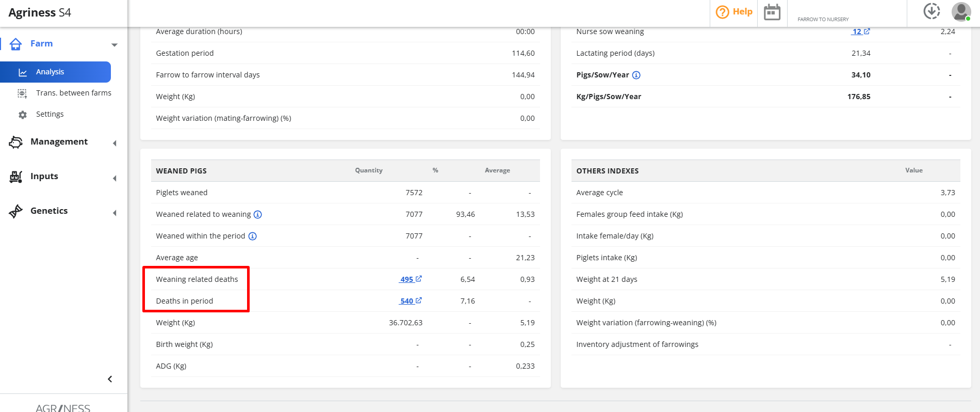Screen dimensions: 980x412
Task: Click the Weight at 21 days label
Action: coord(607,279)
